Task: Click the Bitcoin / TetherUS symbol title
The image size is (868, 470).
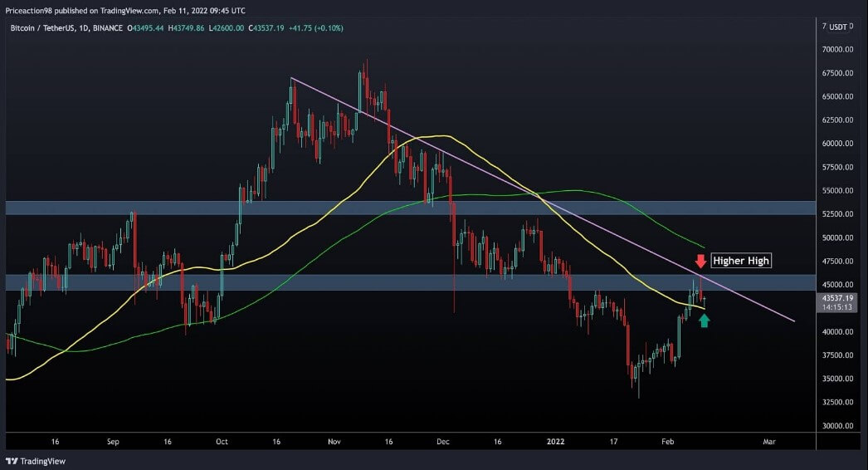Action: coord(41,27)
